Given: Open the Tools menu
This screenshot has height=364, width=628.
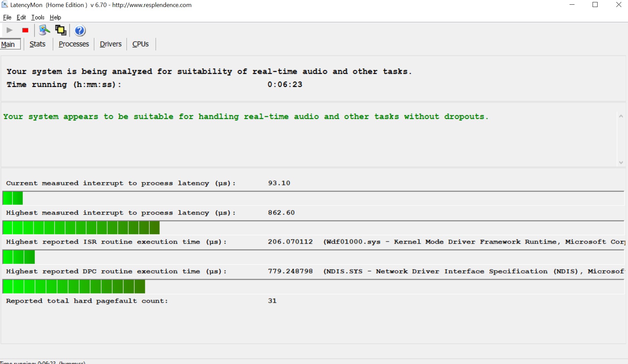Looking at the screenshot, I should [38, 17].
